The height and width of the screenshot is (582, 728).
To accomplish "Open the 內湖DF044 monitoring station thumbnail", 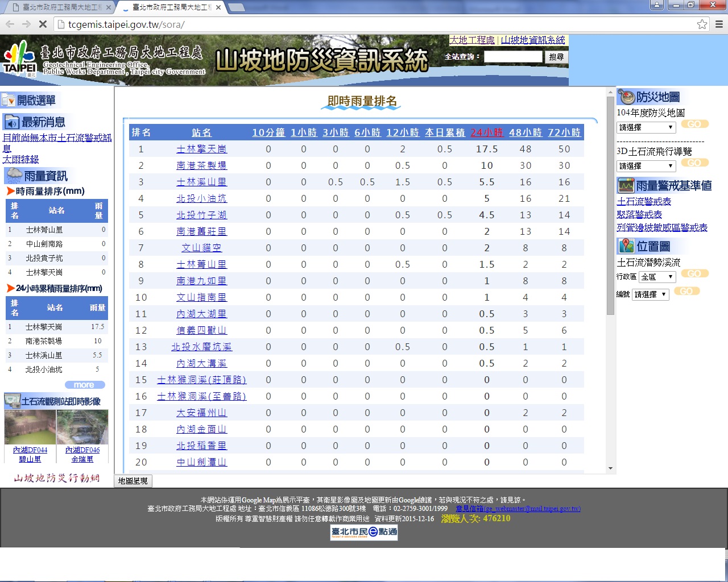I will tap(30, 427).
